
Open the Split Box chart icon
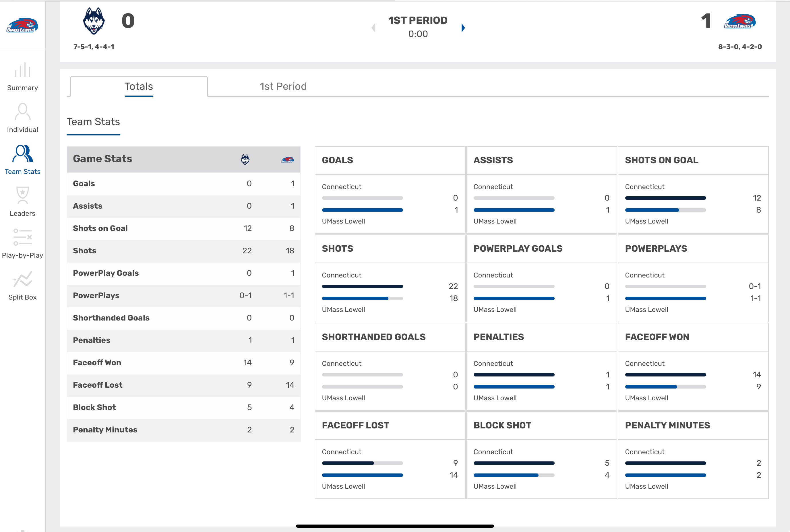pos(23,279)
